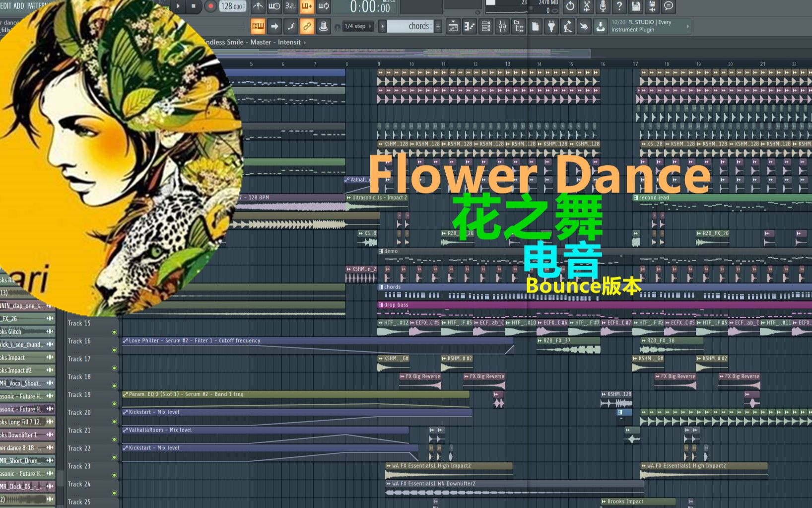This screenshot has height=508, width=812.
Task: Expand the news panel arrow
Action: pyautogui.click(x=687, y=26)
